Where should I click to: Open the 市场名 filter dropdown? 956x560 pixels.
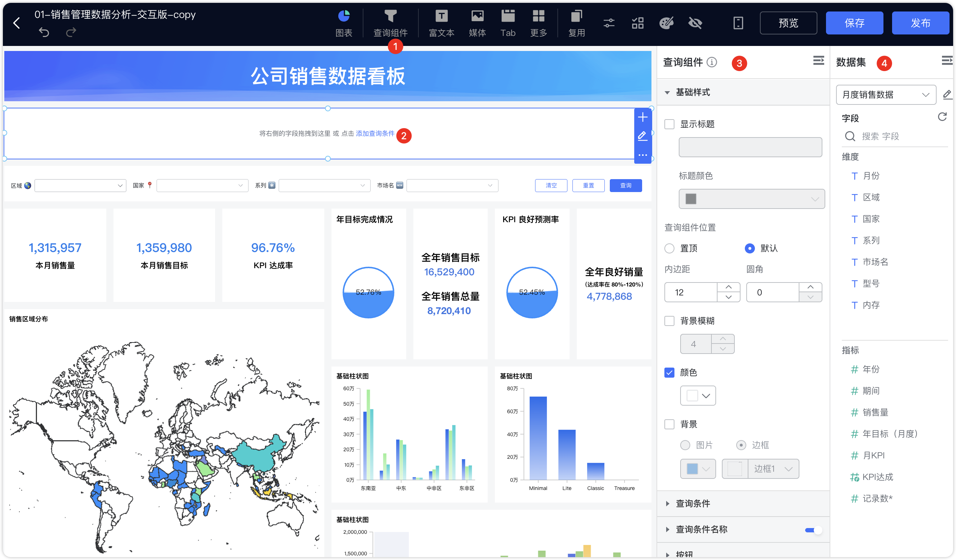click(452, 185)
